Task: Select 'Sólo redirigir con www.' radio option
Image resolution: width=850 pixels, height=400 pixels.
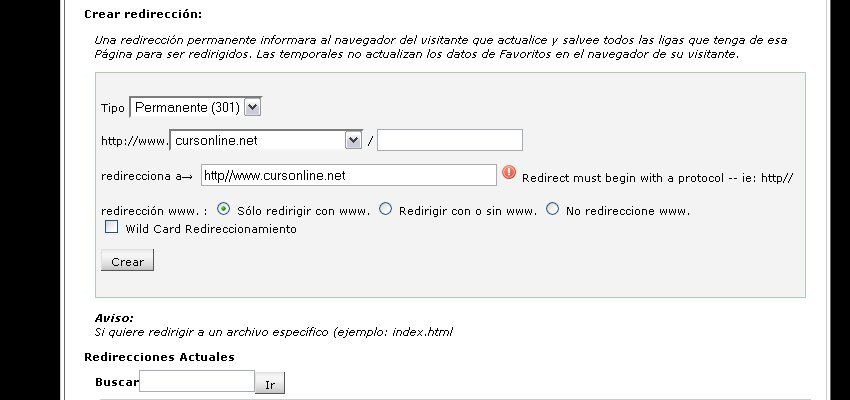Action: click(x=223, y=209)
